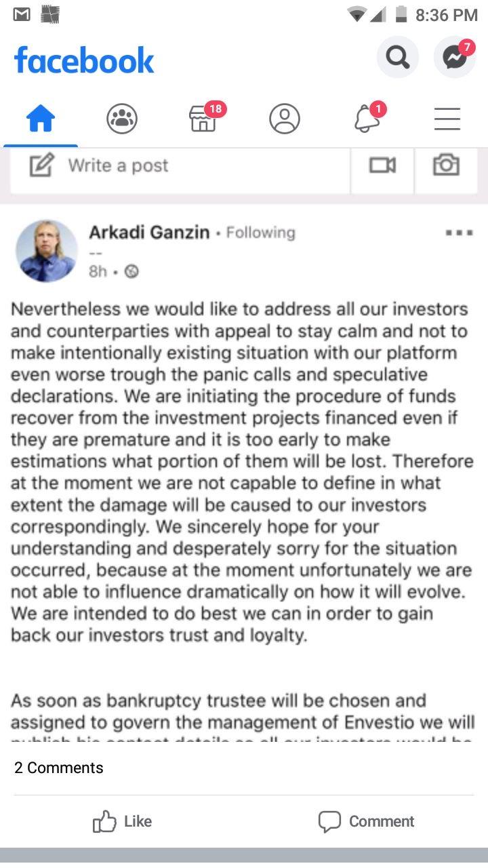Screen dimensions: 488x868
Task: Start a live video from camcorder icon
Action: coord(382,165)
